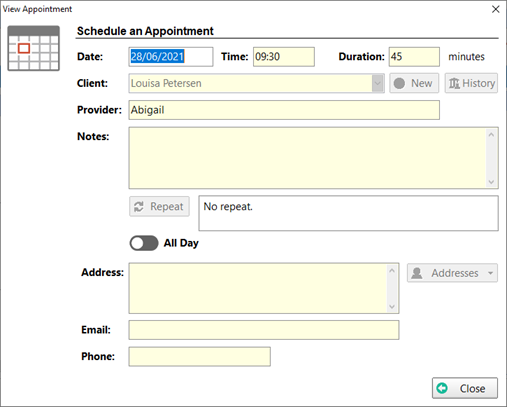The image size is (507, 407).
Task: Click the 'minutes' label after Duration
Action: 466,57
